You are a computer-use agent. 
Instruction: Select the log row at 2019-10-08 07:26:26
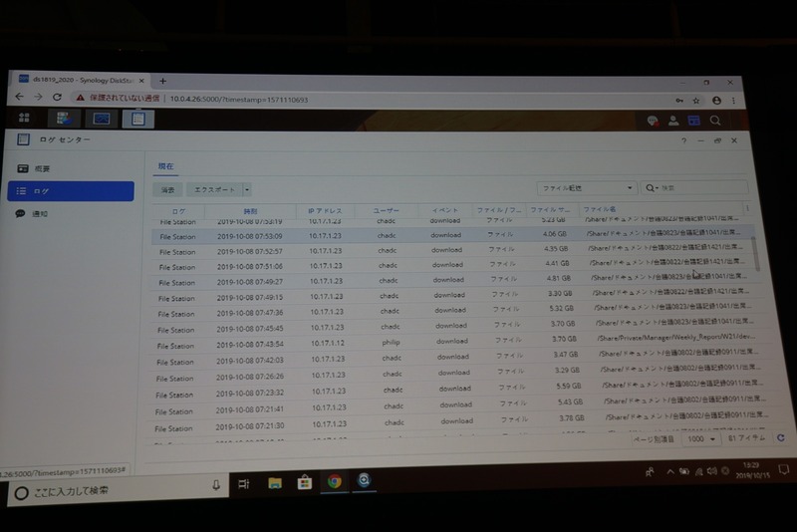[x=460, y=375]
